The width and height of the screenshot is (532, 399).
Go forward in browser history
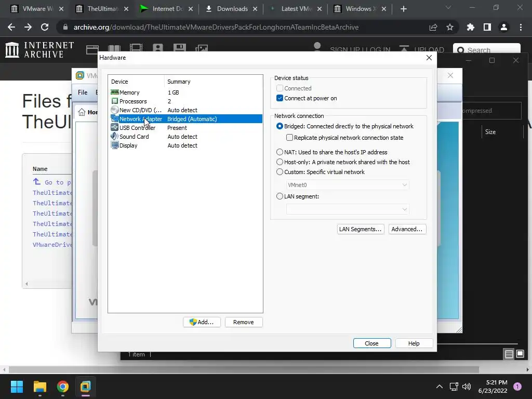pos(28,27)
